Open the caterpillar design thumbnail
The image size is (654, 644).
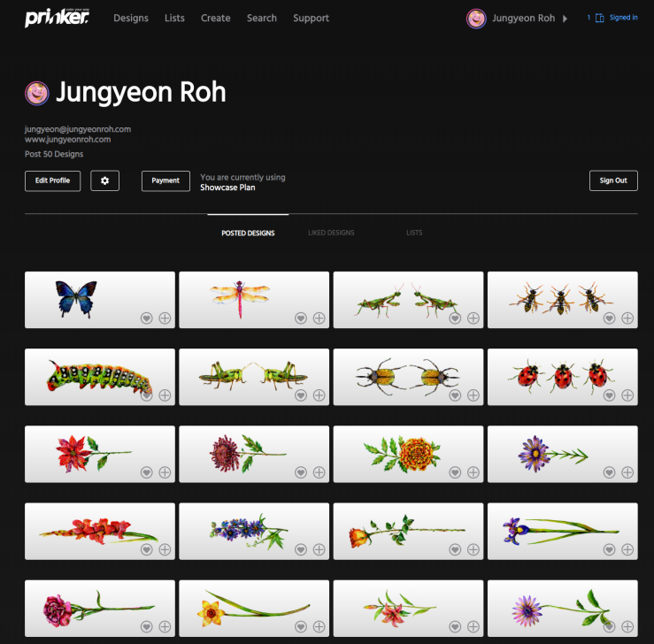[100, 377]
